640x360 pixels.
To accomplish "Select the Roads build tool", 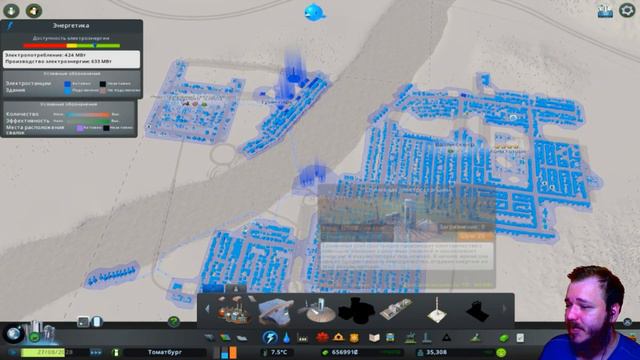I will point(209,338).
